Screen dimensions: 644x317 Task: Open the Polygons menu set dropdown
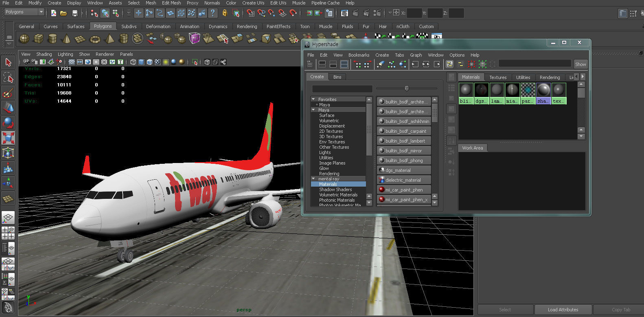24,12
